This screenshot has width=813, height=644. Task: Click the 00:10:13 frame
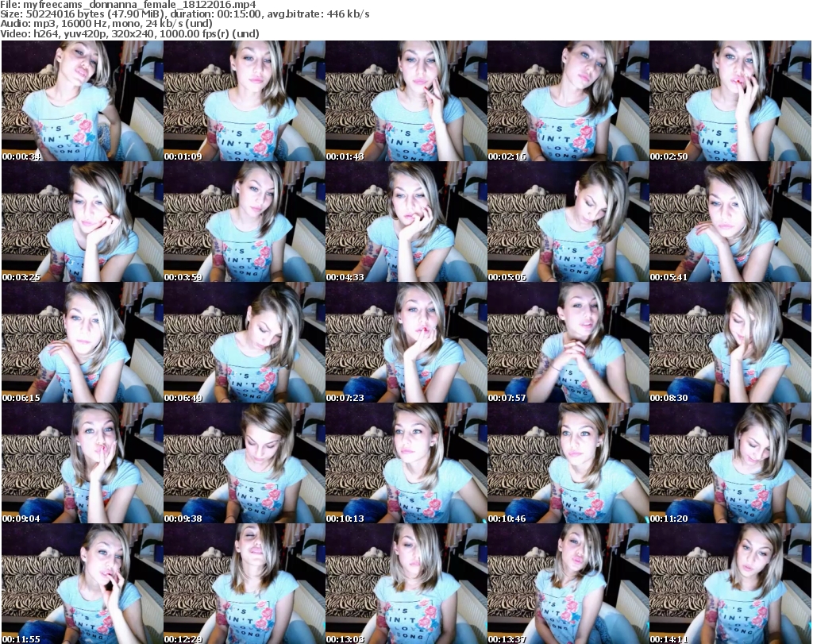coord(406,464)
